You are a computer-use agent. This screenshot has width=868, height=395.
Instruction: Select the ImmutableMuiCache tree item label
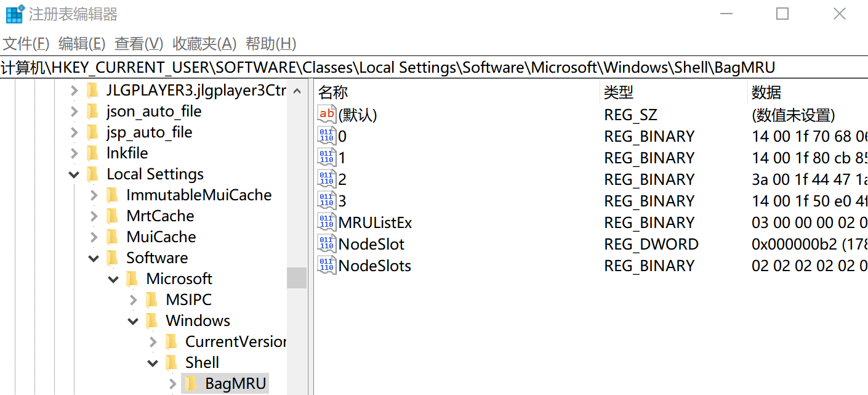coord(199,195)
